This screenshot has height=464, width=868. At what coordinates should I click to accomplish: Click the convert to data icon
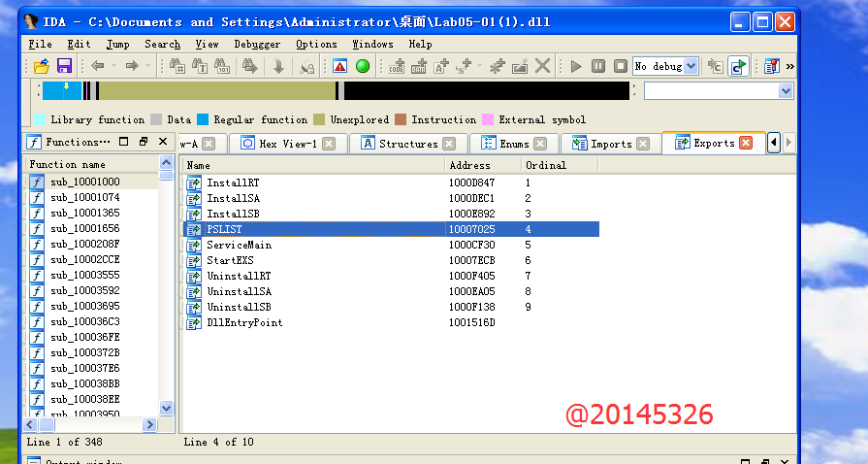(x=419, y=67)
